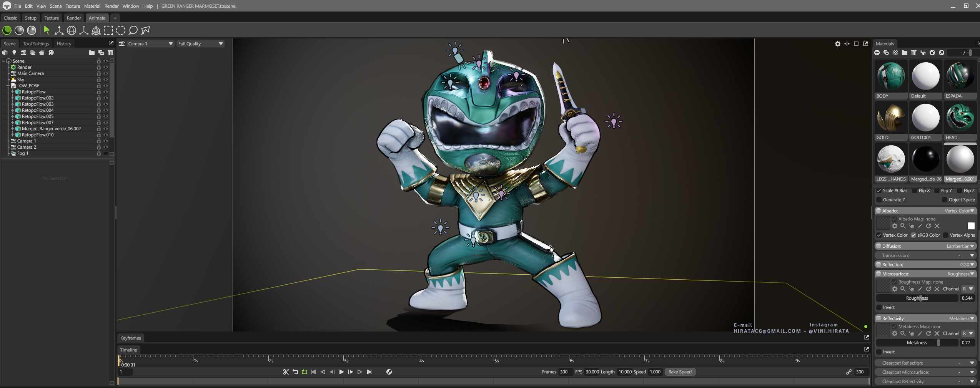This screenshot has width=980, height=388.
Task: Collapse the LOW_POSE tree node
Action: coord(8,86)
